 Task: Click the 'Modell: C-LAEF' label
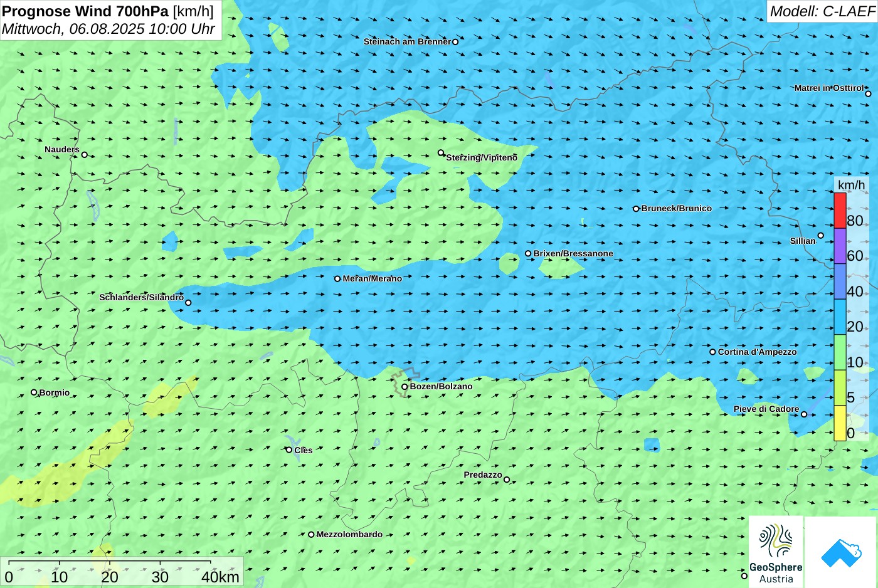[822, 11]
